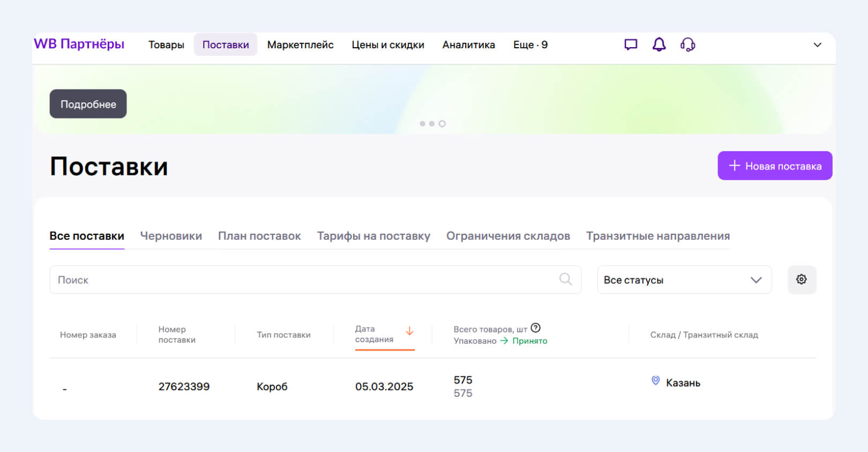Click the search magnifier icon
Image resolution: width=868 pixels, height=452 pixels.
[565, 279]
